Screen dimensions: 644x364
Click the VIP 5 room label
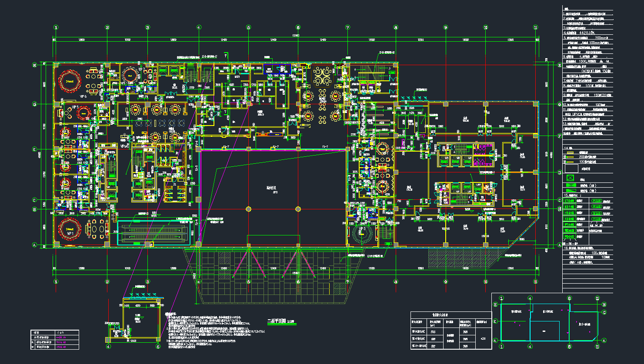coord(75,106)
